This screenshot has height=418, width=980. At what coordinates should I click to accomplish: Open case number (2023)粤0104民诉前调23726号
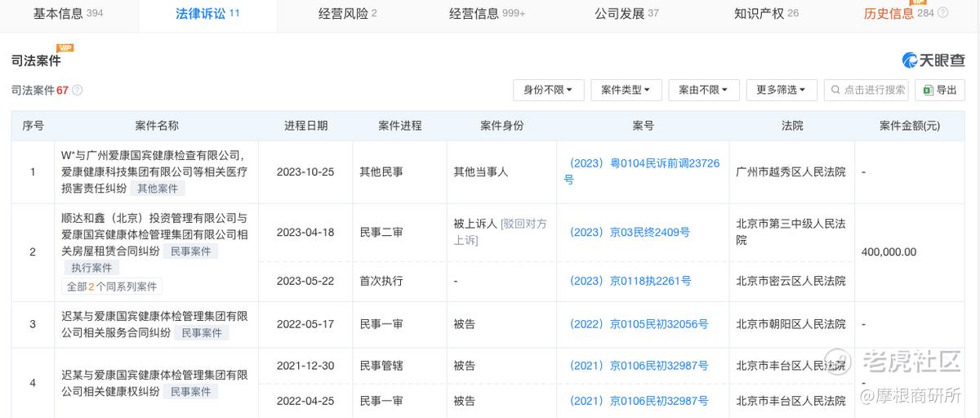(643, 171)
